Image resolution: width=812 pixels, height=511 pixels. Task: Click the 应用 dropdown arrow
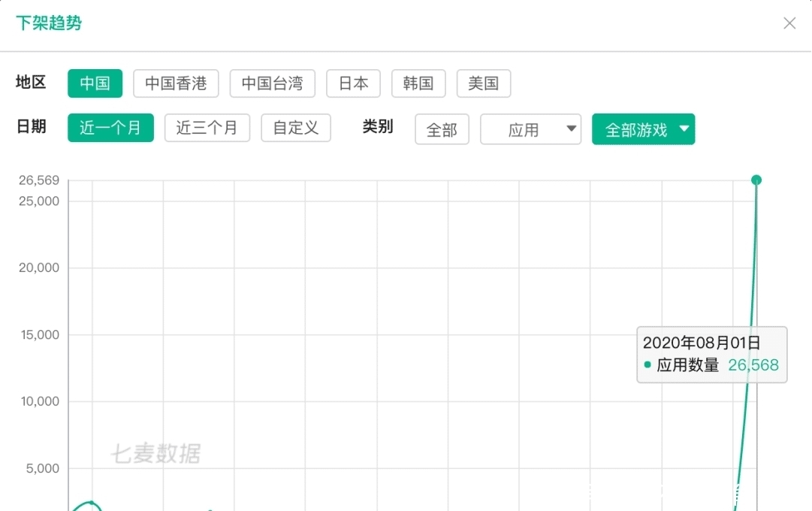pyautogui.click(x=572, y=129)
